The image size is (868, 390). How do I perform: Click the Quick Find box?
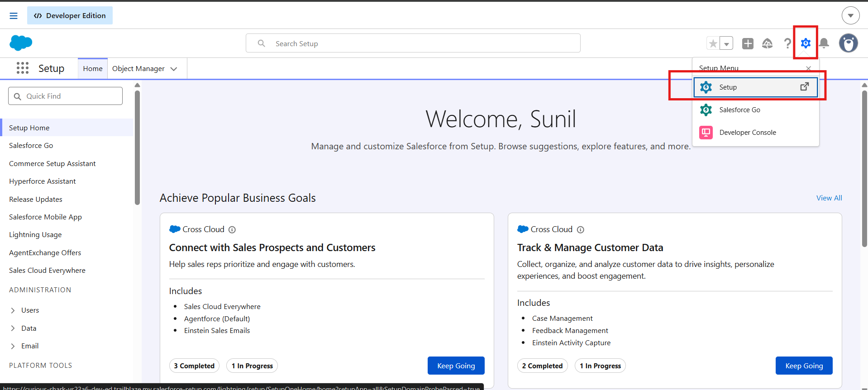(x=66, y=96)
